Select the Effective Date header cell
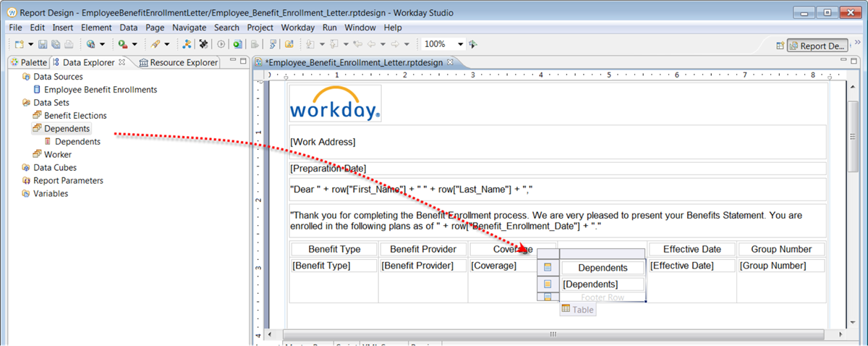This screenshot has width=868, height=346. coord(692,249)
